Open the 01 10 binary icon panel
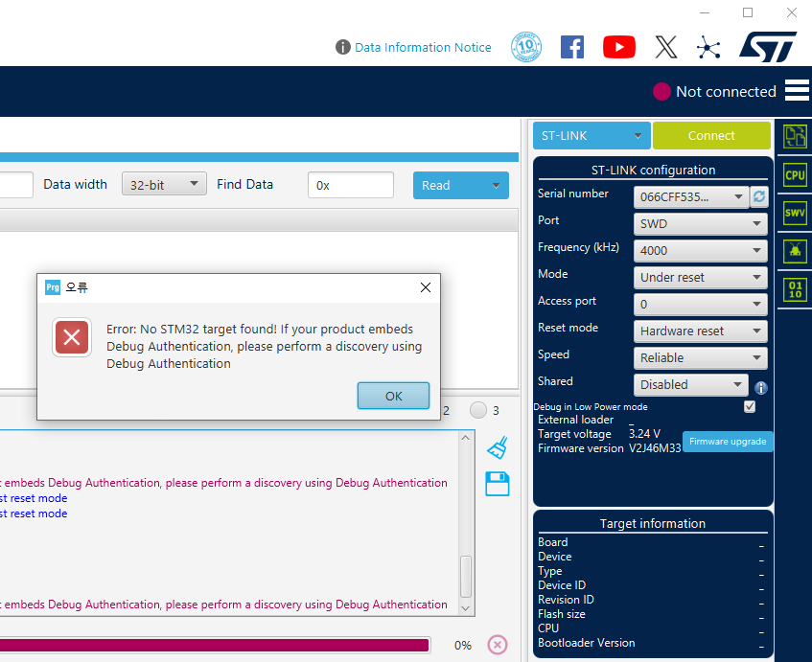This screenshot has height=662, width=812. 795,289
